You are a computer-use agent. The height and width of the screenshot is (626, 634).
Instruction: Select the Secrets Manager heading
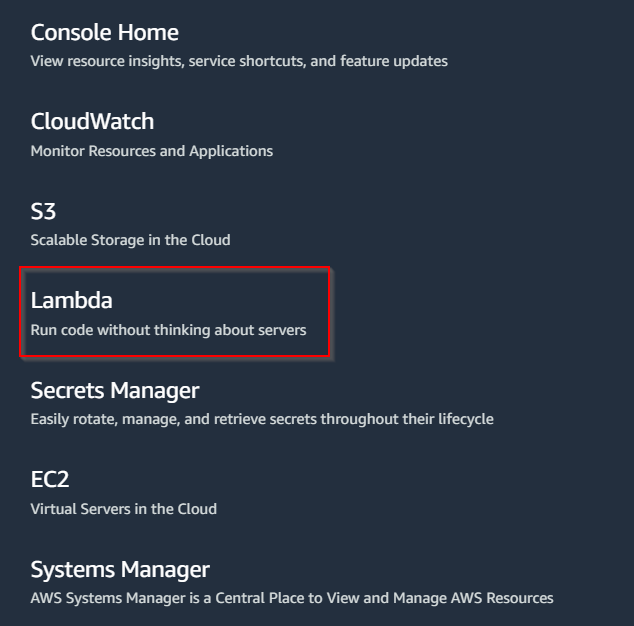coord(115,390)
